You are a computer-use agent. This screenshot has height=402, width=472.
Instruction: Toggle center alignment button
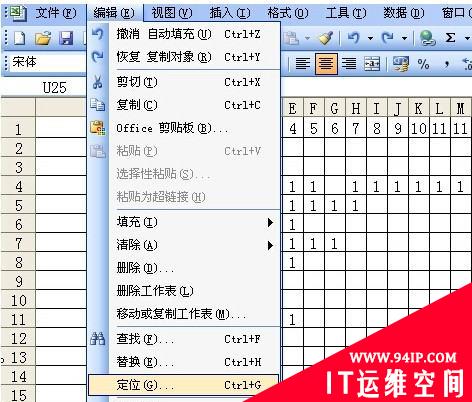tap(326, 63)
